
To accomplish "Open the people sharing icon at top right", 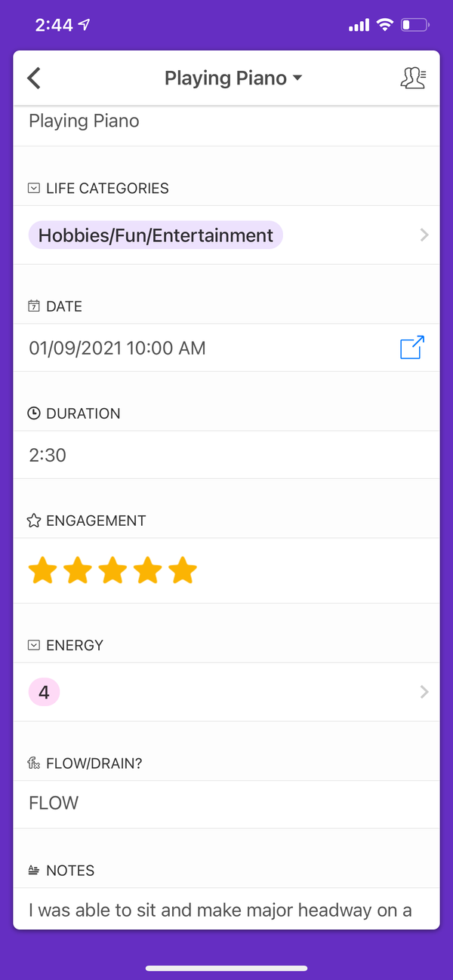I will (413, 78).
